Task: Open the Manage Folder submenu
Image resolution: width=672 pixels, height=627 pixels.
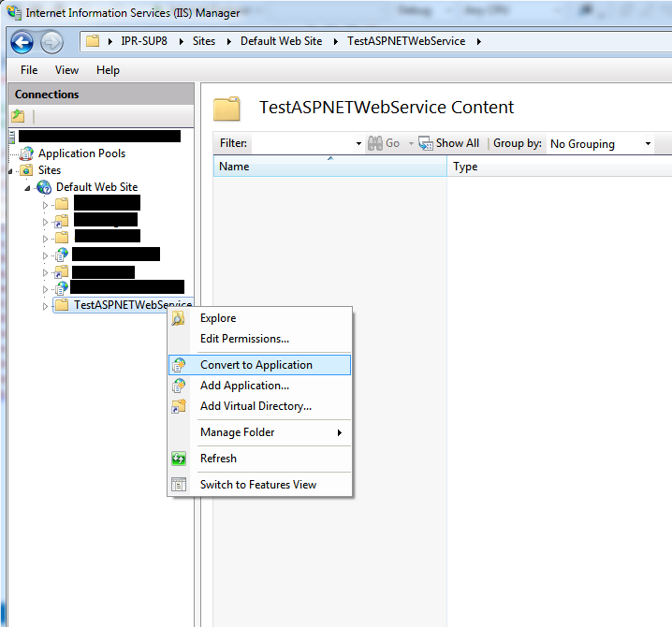Action: [x=259, y=432]
